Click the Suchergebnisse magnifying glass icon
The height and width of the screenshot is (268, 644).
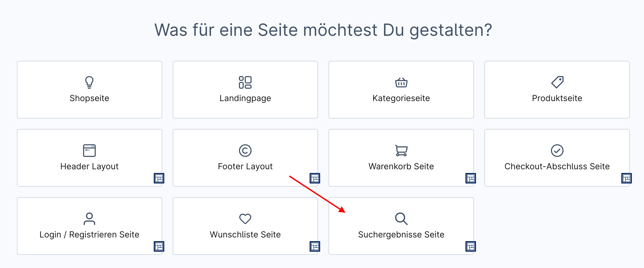tap(401, 219)
